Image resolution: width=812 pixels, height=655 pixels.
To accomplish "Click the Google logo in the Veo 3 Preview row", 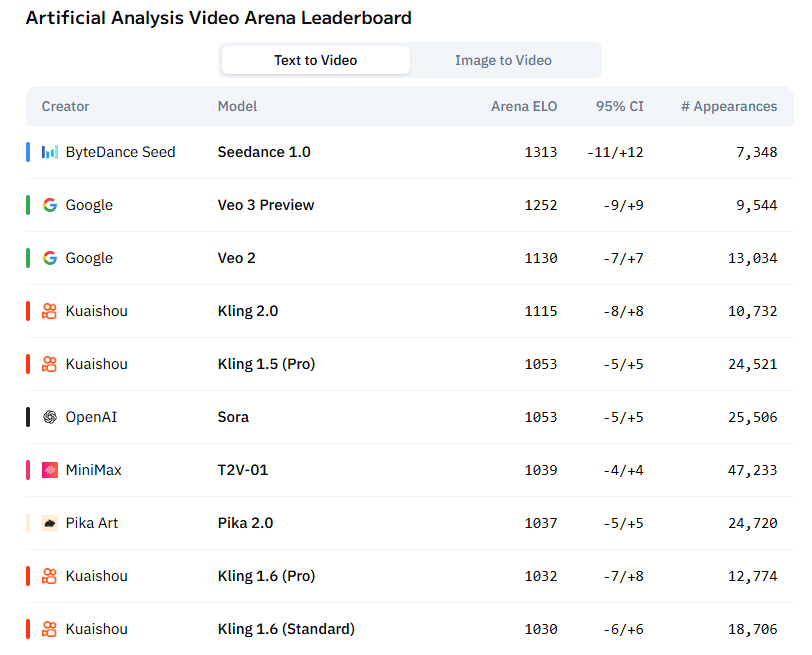I will (x=50, y=205).
